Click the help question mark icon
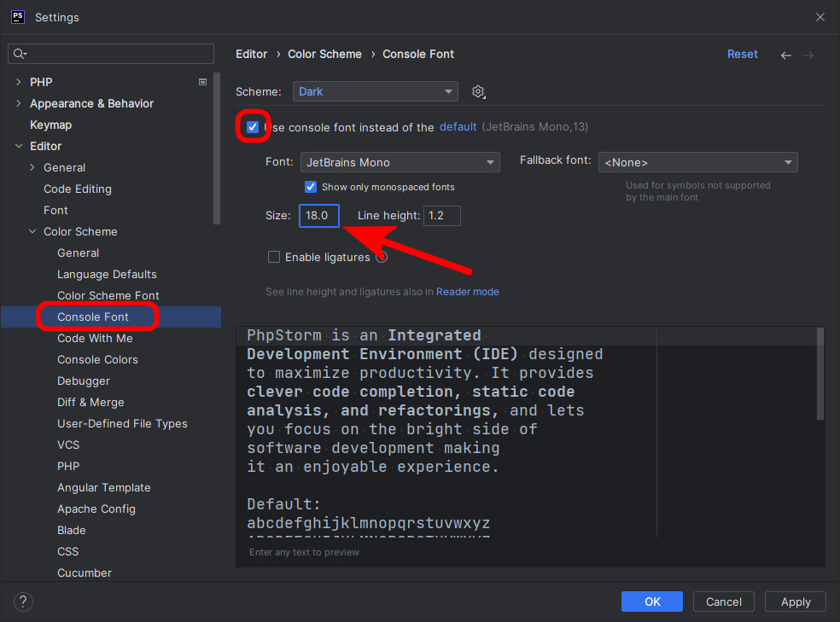Viewport: 840px width, 622px height. 23,602
